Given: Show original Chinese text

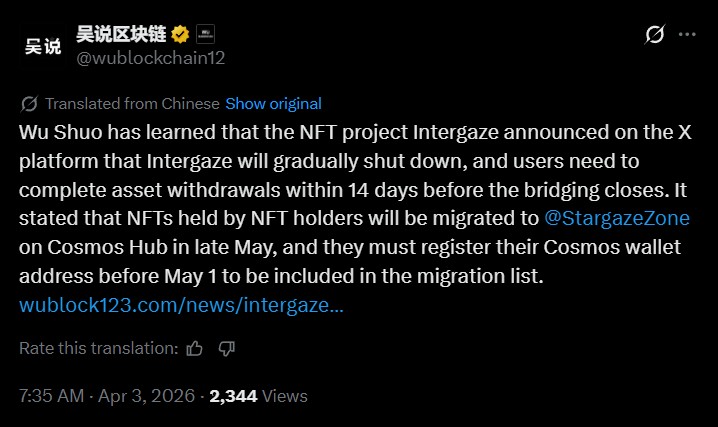Looking at the screenshot, I should (273, 104).
